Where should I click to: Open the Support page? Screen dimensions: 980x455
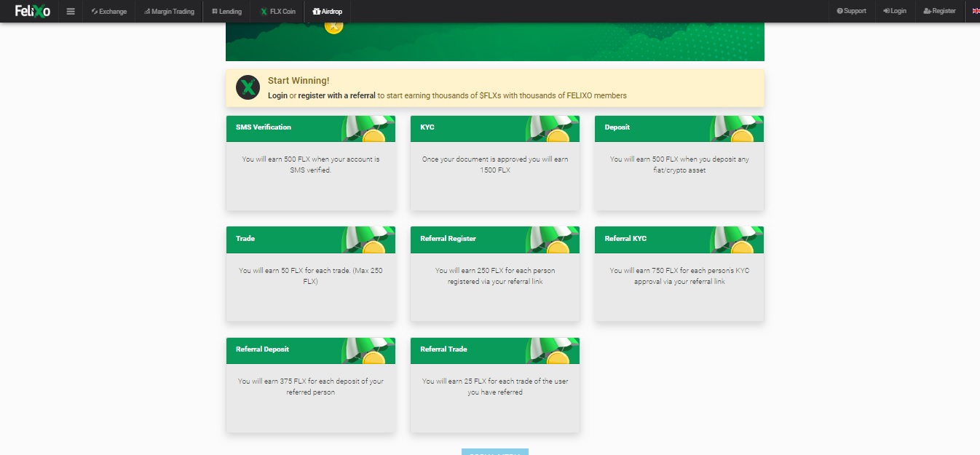[852, 11]
